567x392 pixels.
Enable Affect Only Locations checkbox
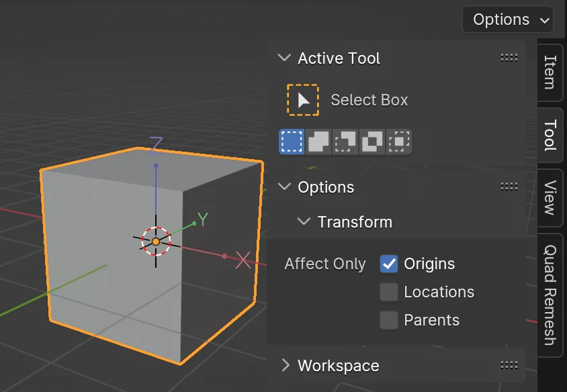click(389, 293)
